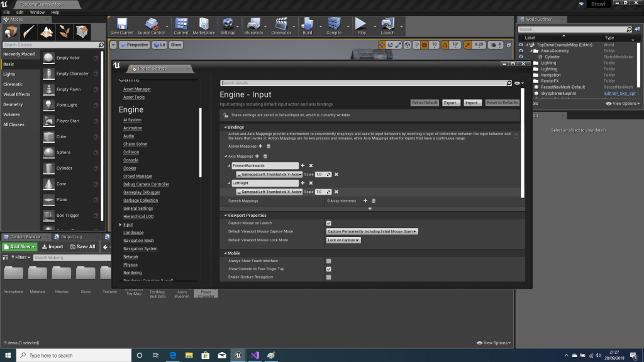This screenshot has width=644, height=362.
Task: Open Default Viewport Mouse Capture Mode dropdown
Action: coord(372,231)
